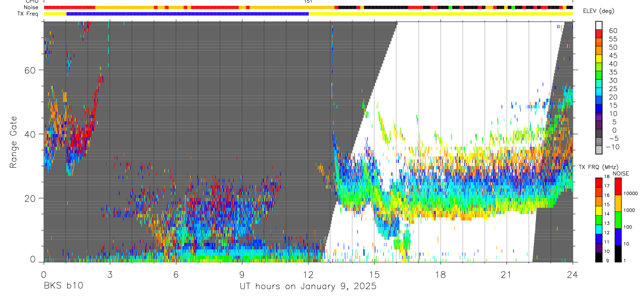Click the black 9–10 MHz swatch in TX FRQ legend
644x297 pixels.
(599, 257)
